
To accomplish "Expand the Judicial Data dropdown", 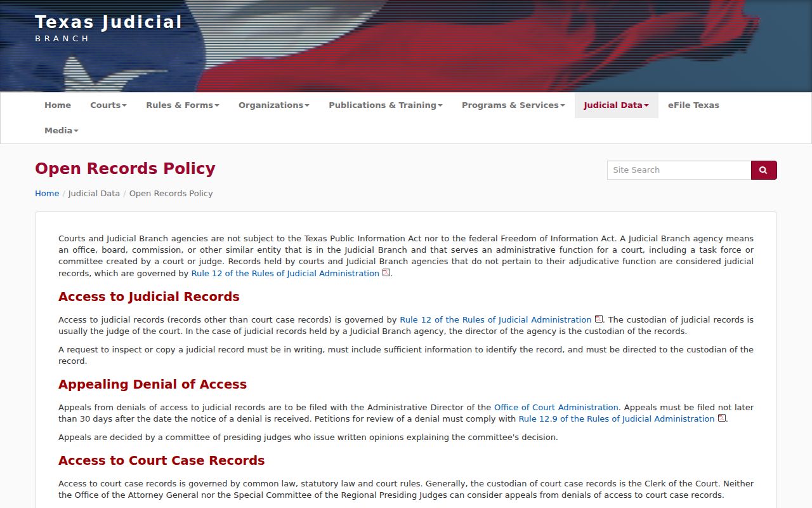I will (617, 105).
